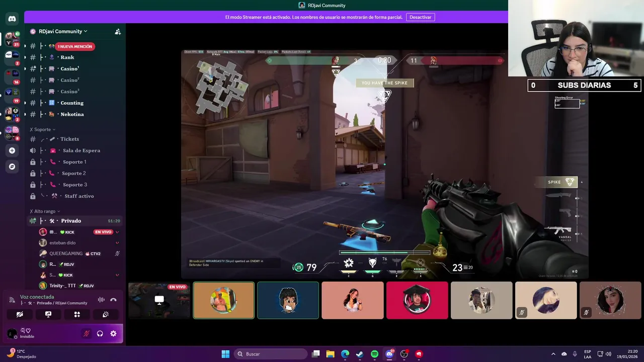Open File Explorer from the taskbar
The width and height of the screenshot is (644, 362).
click(330, 354)
